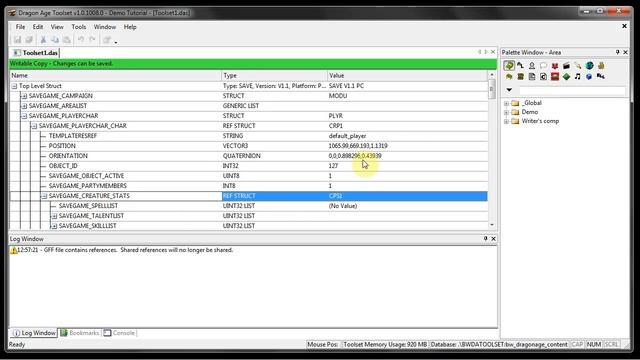Click the Undo toolbar icon
Viewport: 640px width, 360px height.
click(81, 40)
